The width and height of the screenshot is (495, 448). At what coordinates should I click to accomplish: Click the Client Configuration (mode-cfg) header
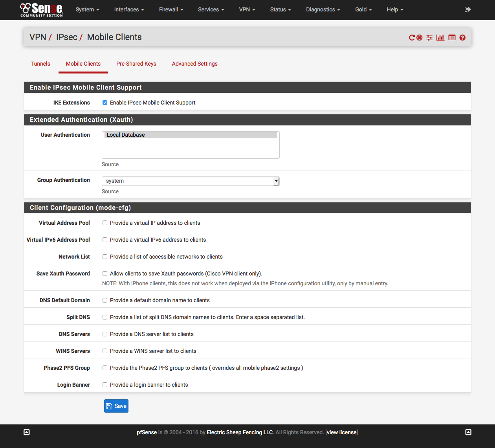coord(247,208)
